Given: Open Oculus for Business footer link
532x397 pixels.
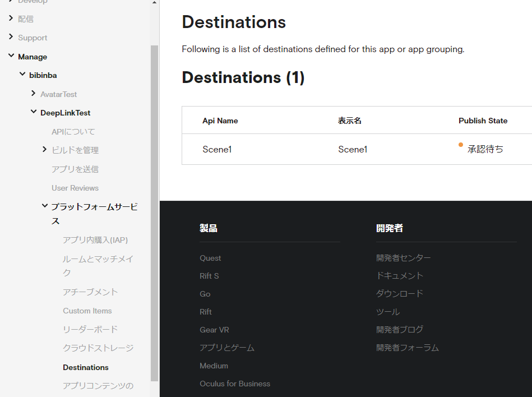Looking at the screenshot, I should [235, 384].
